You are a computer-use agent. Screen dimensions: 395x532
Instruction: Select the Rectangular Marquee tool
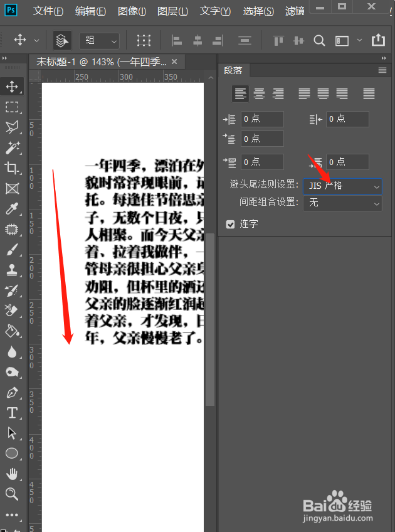(12, 107)
